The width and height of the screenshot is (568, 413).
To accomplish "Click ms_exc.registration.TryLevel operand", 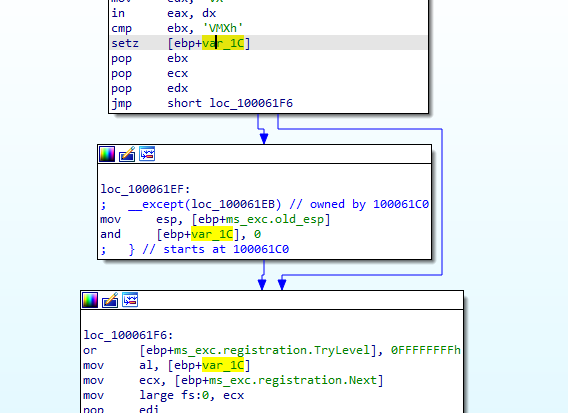I will pyautogui.click(x=272, y=350).
